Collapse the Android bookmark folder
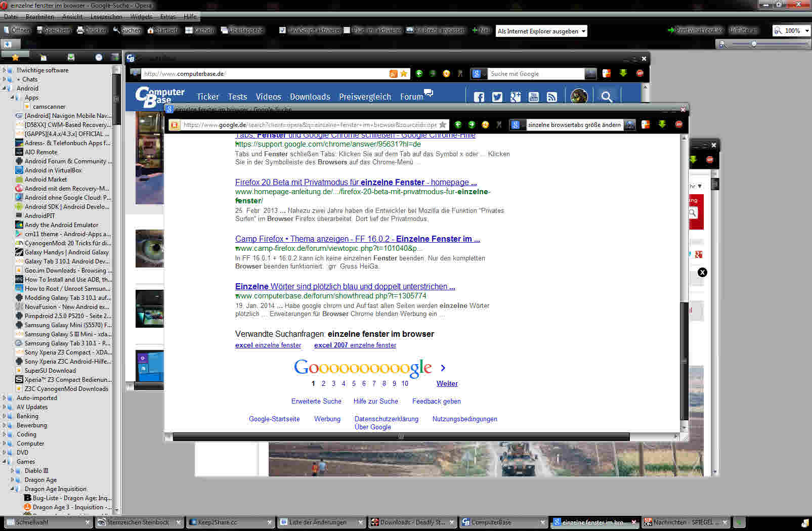812x531 pixels. click(x=5, y=88)
